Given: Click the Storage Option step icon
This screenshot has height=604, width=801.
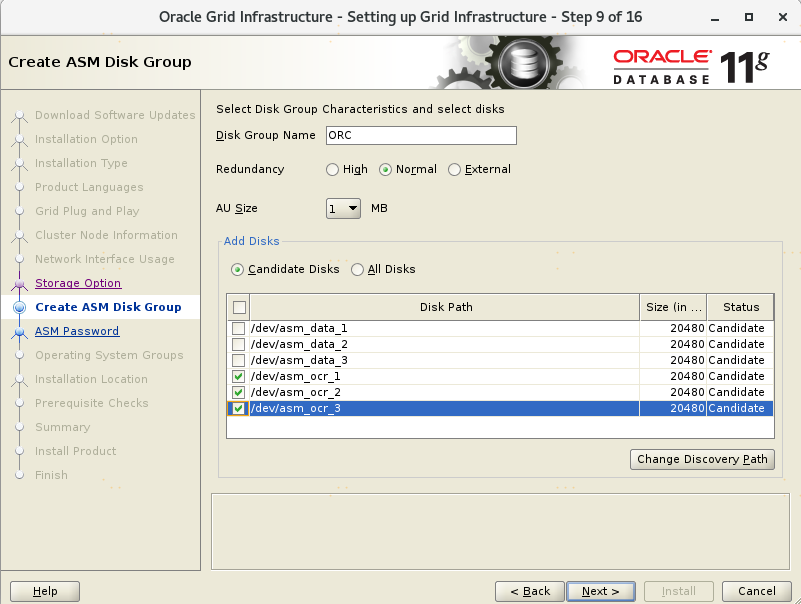Looking at the screenshot, I should 19,284.
